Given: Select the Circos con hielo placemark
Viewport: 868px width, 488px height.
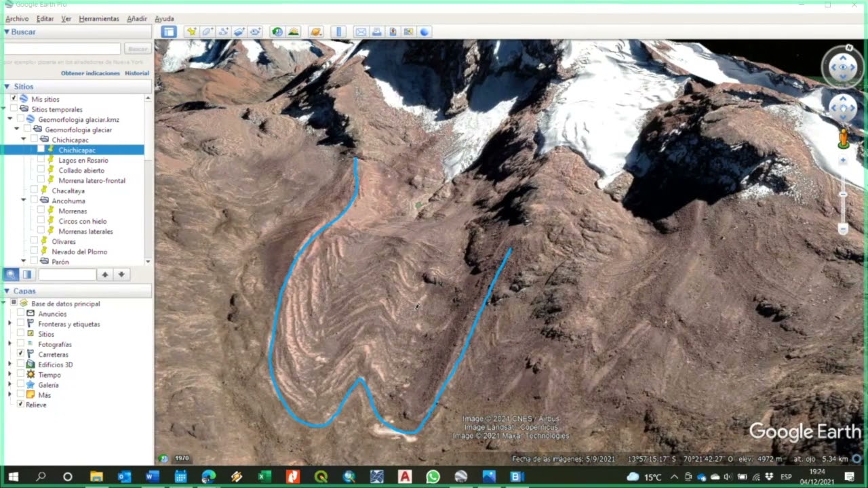Looking at the screenshot, I should click(83, 221).
